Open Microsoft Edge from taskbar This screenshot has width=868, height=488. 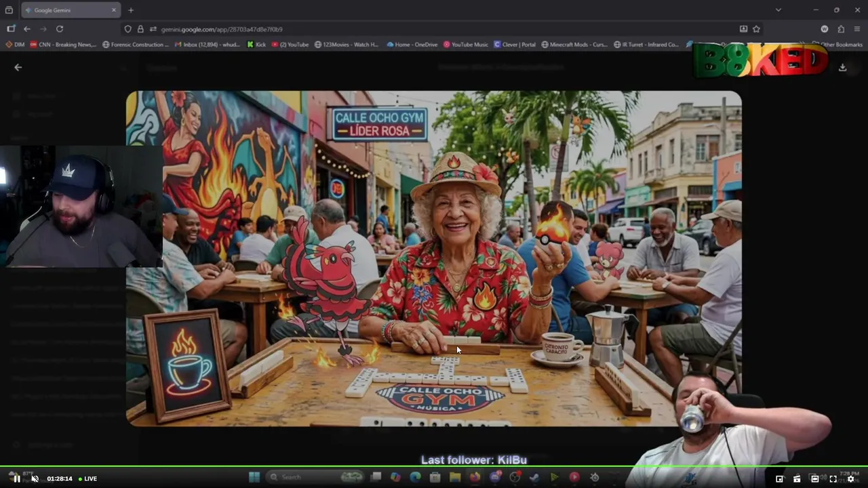point(415,477)
